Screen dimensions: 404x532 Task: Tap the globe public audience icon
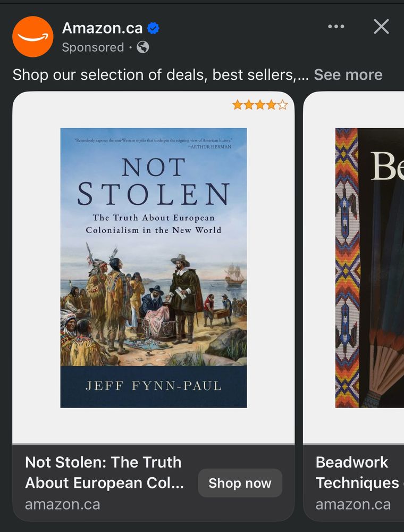142,47
